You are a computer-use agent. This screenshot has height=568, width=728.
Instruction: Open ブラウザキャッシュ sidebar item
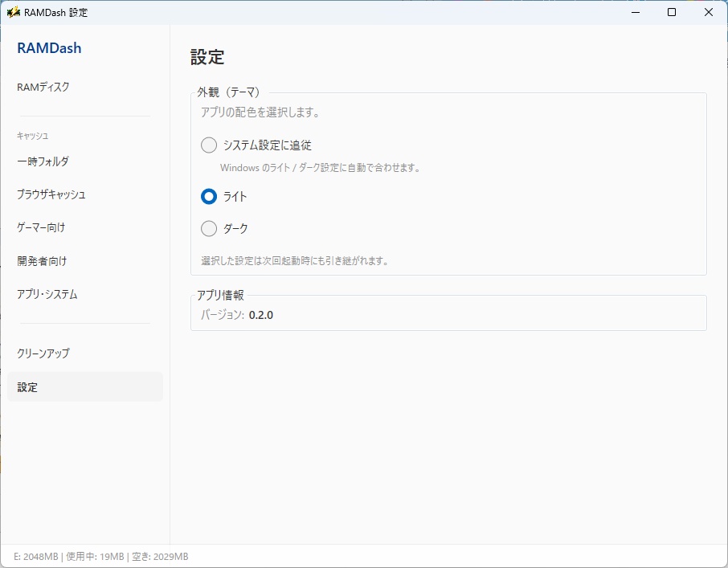click(85, 194)
